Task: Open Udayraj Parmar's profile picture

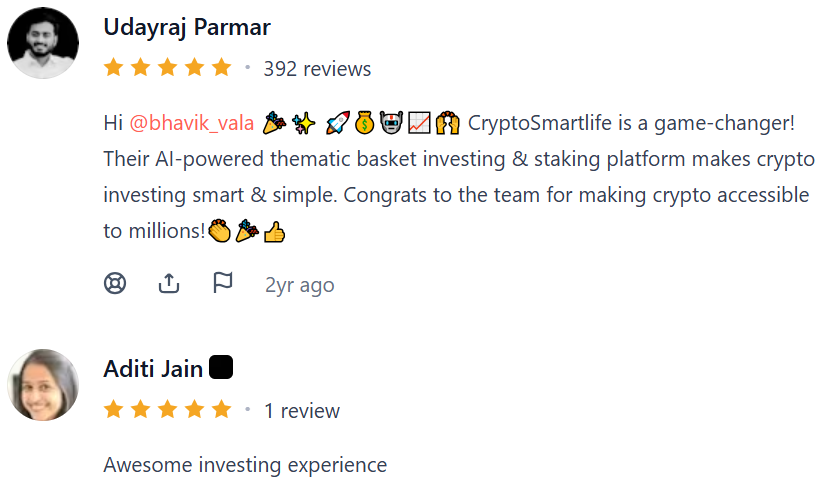Action: pos(43,43)
